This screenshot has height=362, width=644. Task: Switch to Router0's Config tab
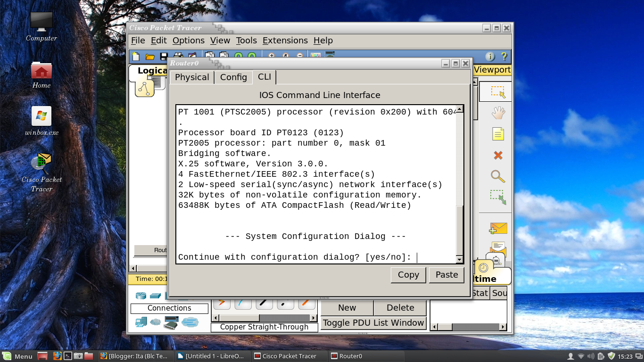(x=233, y=77)
